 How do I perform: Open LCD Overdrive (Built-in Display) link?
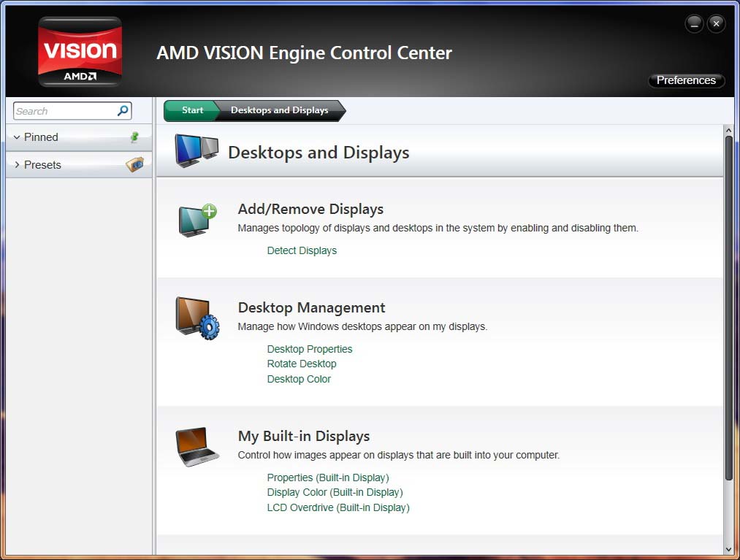(338, 507)
